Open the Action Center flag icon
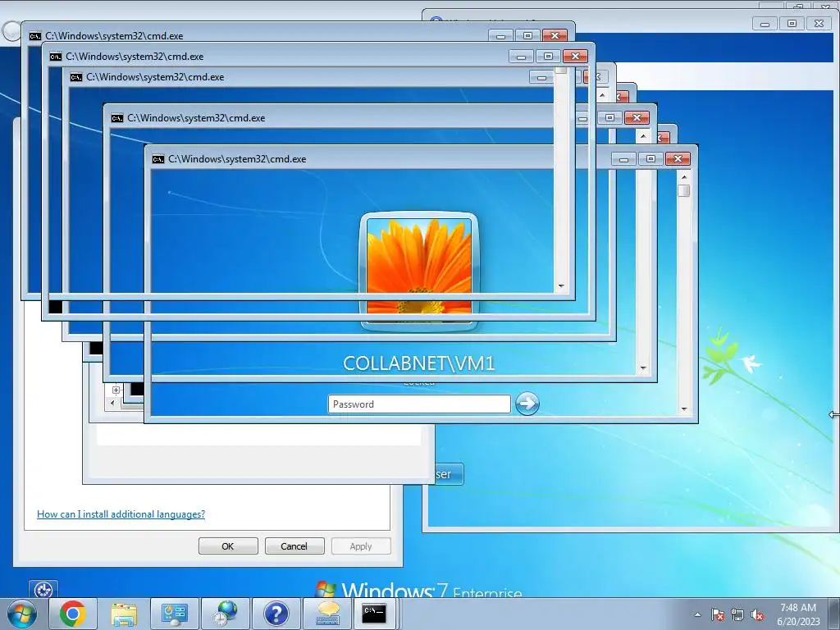This screenshot has height=630, width=840. click(x=718, y=614)
